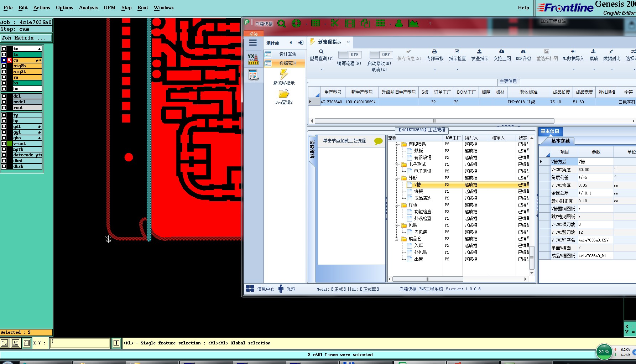Image resolution: width=636 pixels, height=364 pixels.
Task: Check the 'to' layer checkbox
Action: point(4,49)
